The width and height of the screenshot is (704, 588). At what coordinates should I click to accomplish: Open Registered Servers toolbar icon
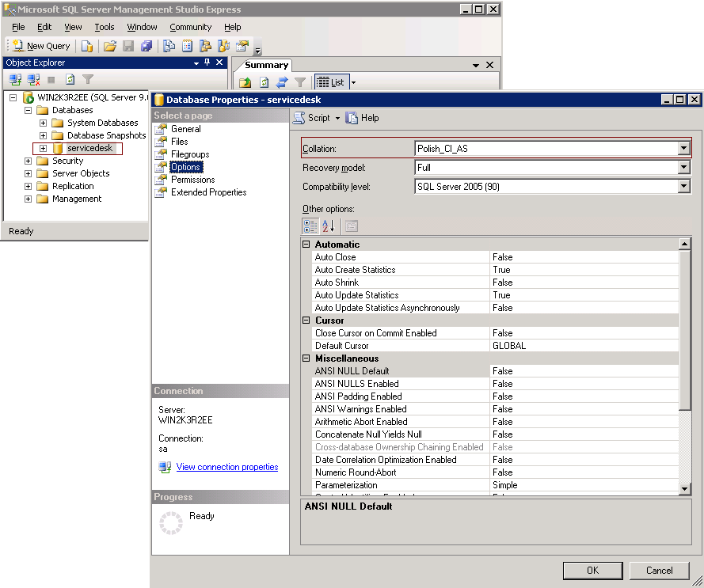tap(169, 46)
